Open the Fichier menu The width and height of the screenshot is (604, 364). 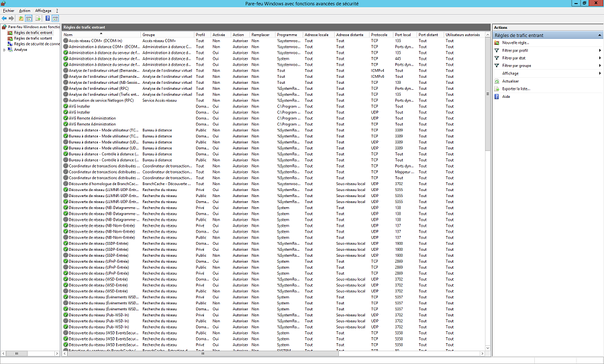tap(9, 10)
